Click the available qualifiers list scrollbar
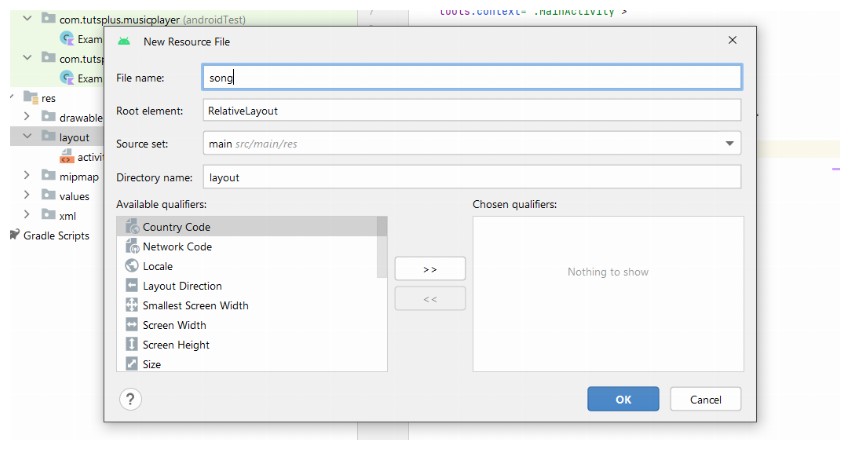 [382, 248]
